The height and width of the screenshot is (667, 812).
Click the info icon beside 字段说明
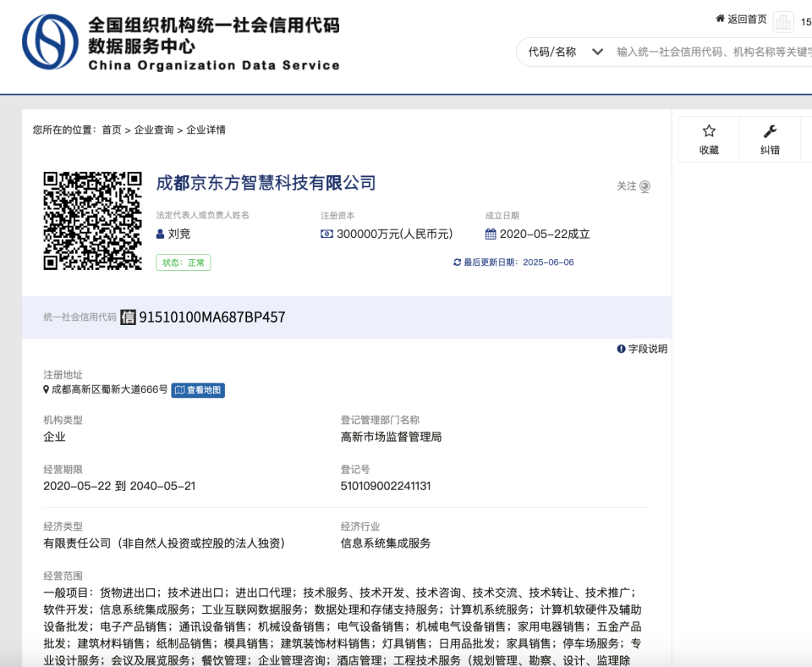click(621, 349)
